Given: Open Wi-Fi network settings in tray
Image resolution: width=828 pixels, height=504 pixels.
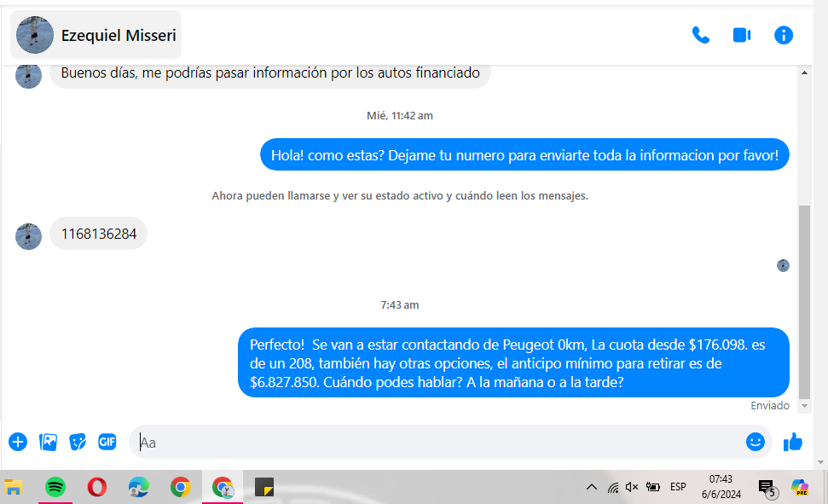Looking at the screenshot, I should (x=613, y=487).
